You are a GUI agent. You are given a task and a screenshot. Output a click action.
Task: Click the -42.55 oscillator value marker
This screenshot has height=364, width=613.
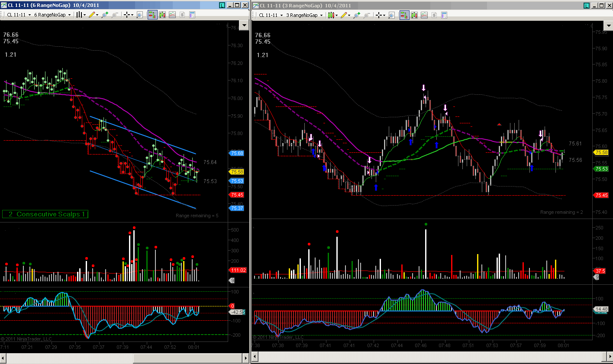pos(238,312)
